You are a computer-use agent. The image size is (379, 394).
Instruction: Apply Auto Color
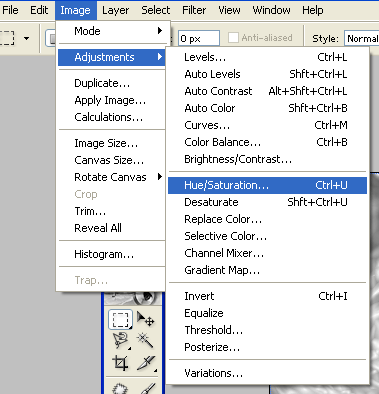(x=267, y=108)
